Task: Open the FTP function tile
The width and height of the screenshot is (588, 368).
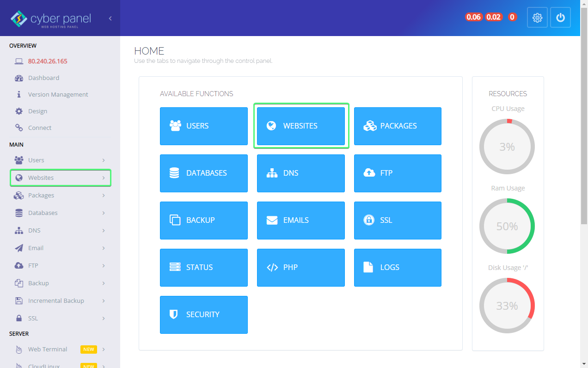Action: [398, 173]
